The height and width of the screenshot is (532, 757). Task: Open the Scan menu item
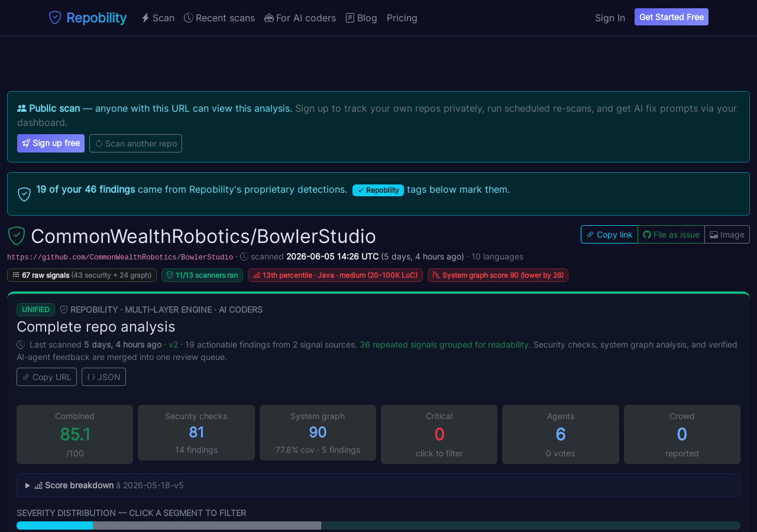click(158, 18)
